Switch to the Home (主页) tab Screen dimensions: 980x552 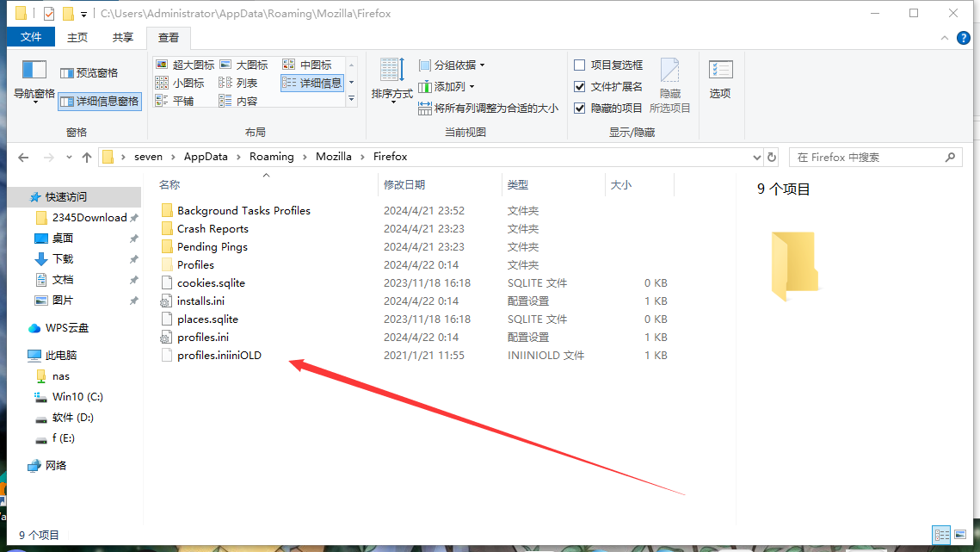point(77,38)
